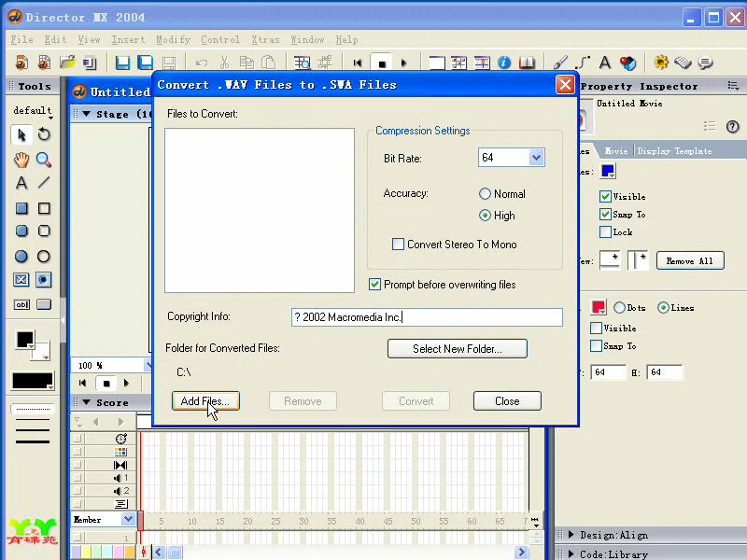Viewport: 747px width, 560px height.
Task: Open Member display dropdown in Score
Action: click(x=128, y=520)
